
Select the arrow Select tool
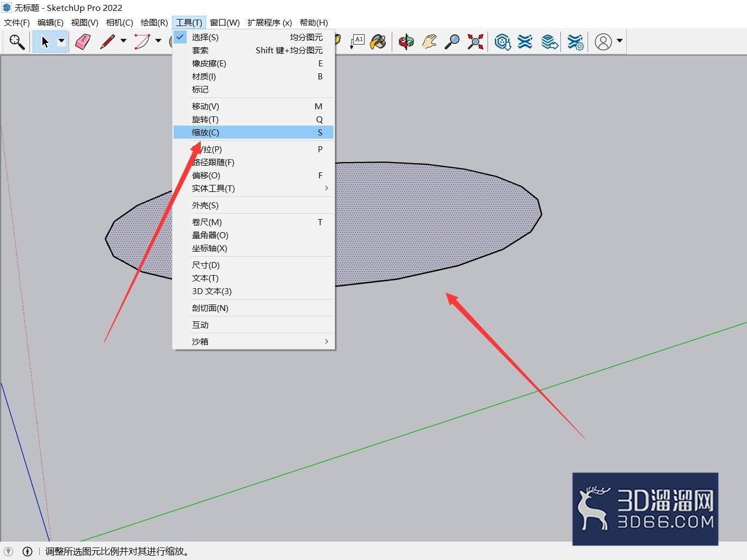click(x=45, y=42)
